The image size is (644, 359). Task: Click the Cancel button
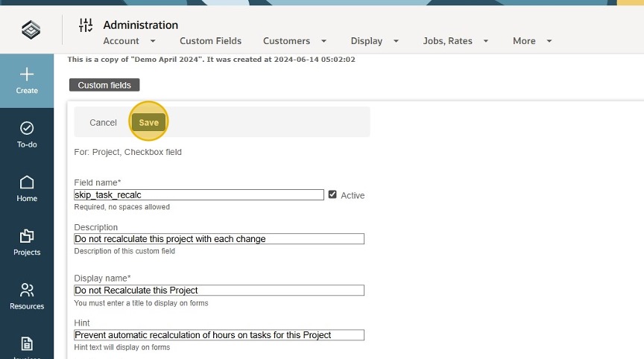tap(103, 122)
